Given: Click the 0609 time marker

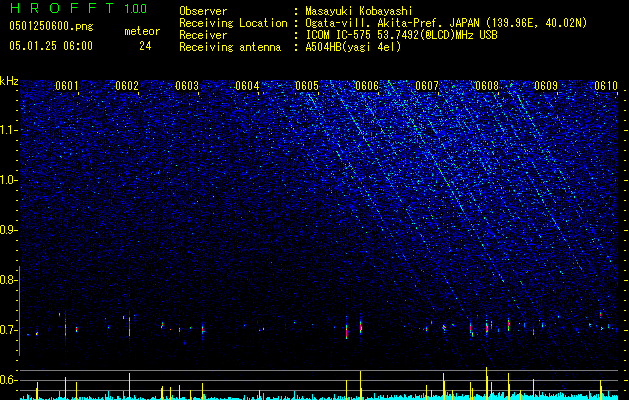Looking at the screenshot, I should (546, 86).
